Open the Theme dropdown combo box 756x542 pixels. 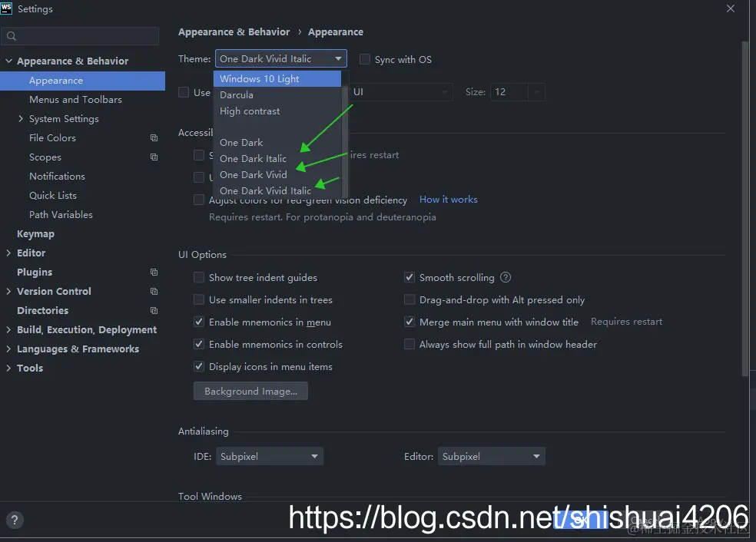(x=281, y=59)
